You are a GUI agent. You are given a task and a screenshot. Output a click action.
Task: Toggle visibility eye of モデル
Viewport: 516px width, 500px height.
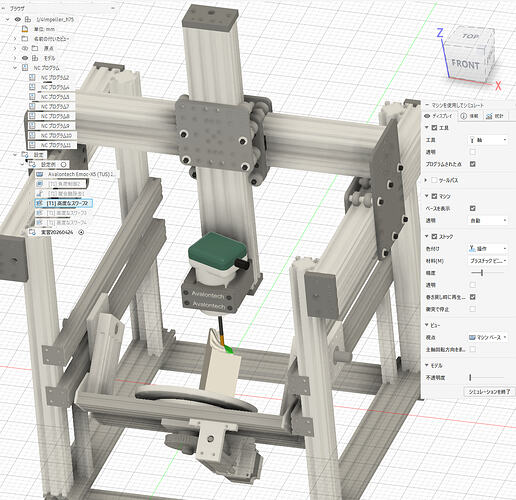click(25, 58)
